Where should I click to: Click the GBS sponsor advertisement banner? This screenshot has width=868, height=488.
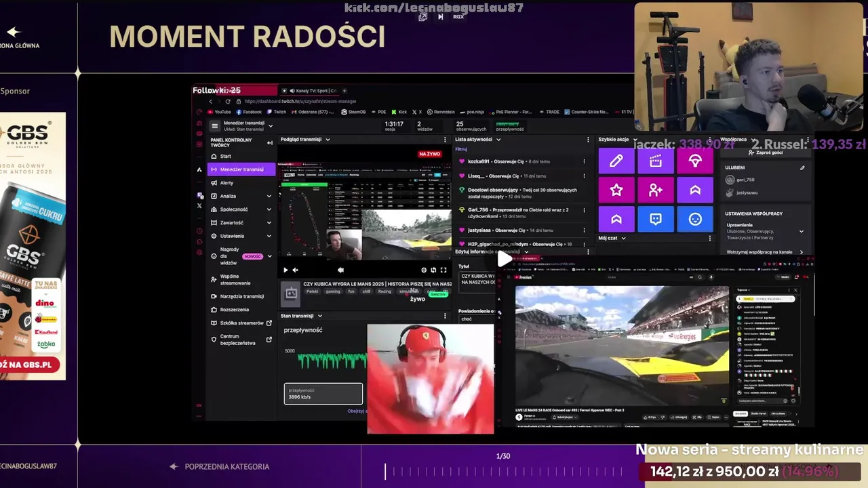[x=33, y=246]
